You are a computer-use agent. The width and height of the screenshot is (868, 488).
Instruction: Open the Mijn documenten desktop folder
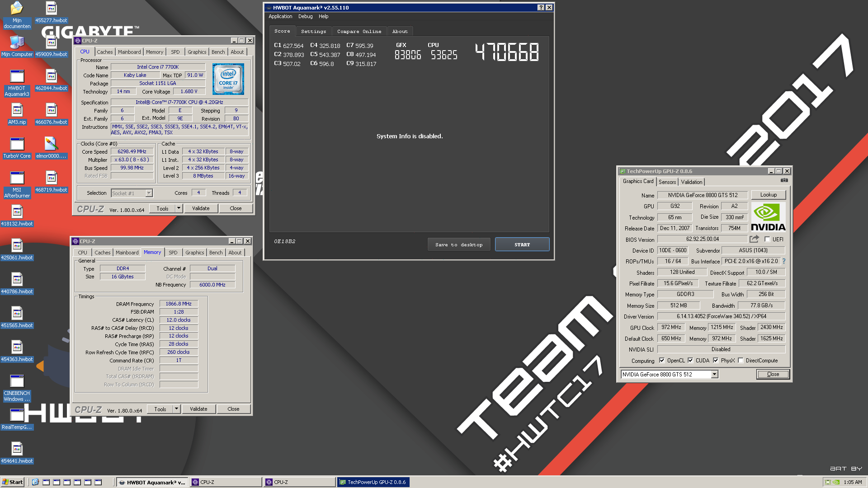pos(17,14)
